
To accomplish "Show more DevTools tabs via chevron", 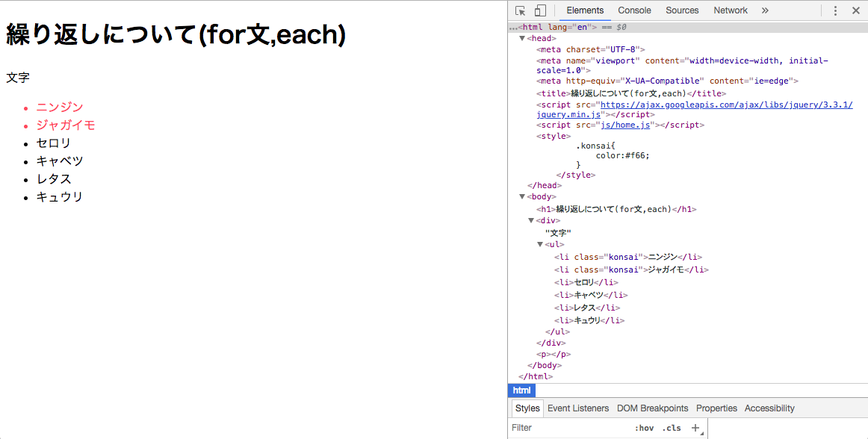I will 765,10.
